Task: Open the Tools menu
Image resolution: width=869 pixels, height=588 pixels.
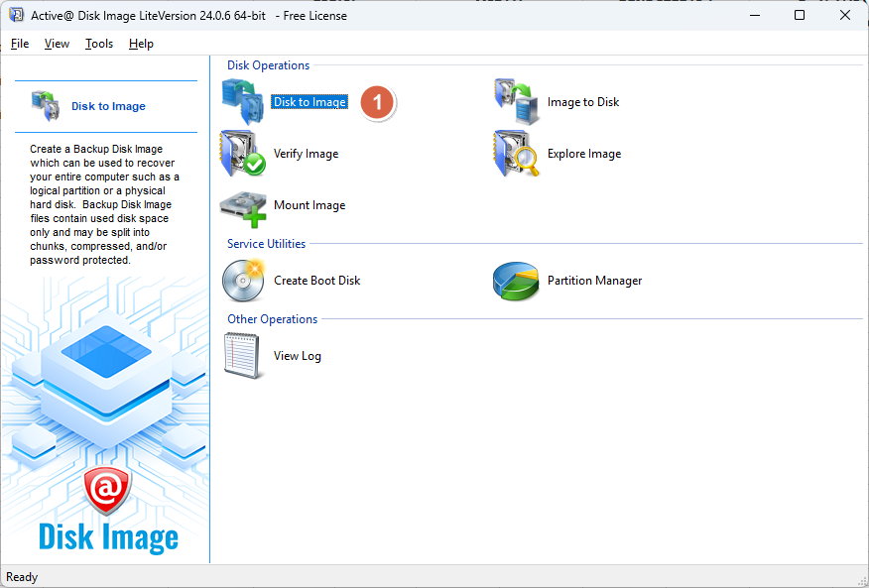Action: (99, 44)
